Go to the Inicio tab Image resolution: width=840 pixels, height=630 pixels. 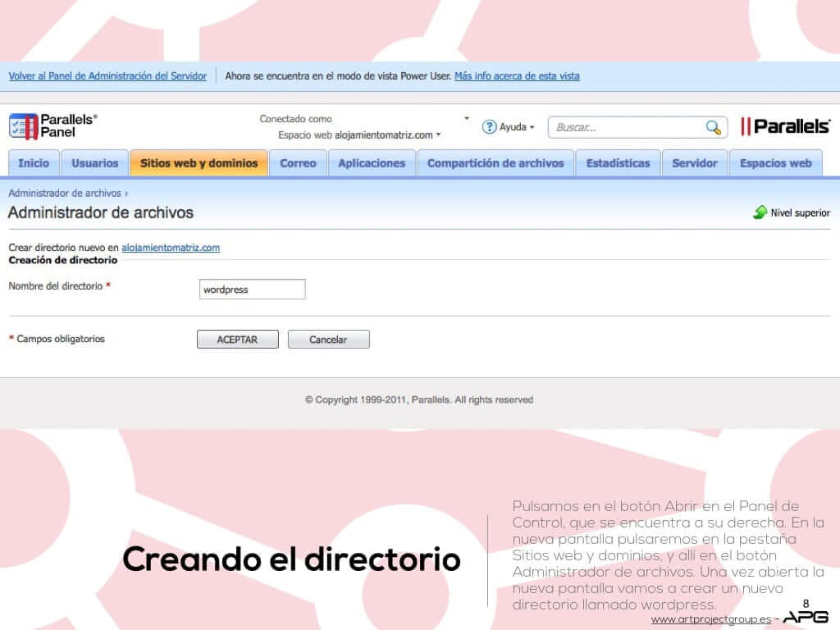tap(34, 163)
